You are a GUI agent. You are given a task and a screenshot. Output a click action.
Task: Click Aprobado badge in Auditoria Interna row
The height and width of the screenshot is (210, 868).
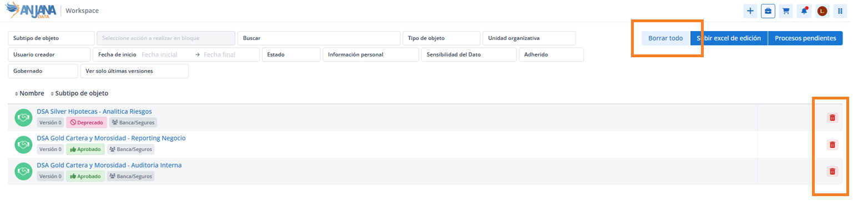pyautogui.click(x=85, y=176)
